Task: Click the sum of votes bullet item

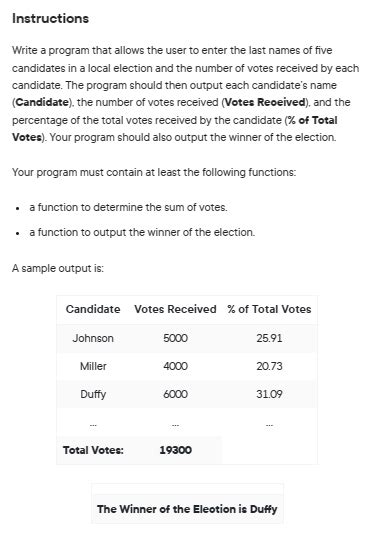Action: point(128,207)
